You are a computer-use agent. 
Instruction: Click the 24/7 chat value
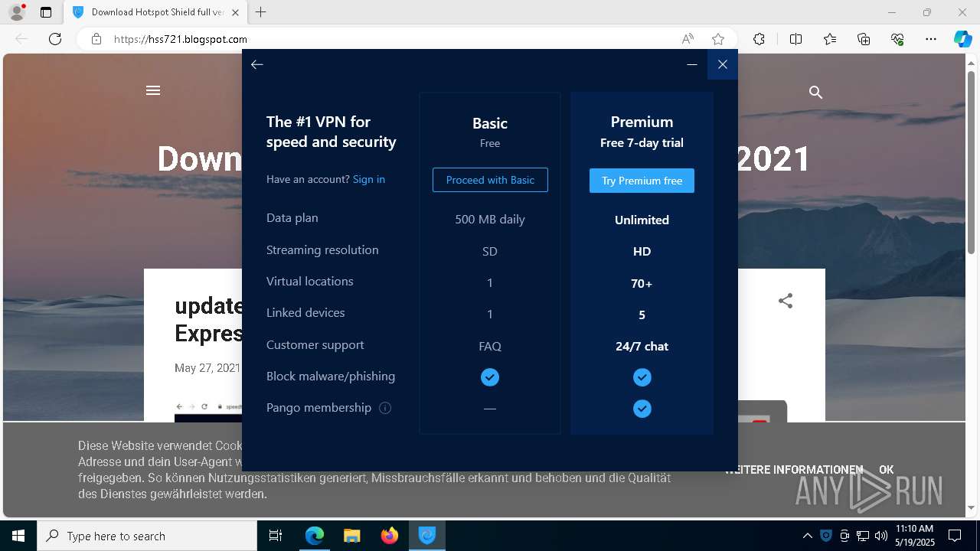point(642,346)
